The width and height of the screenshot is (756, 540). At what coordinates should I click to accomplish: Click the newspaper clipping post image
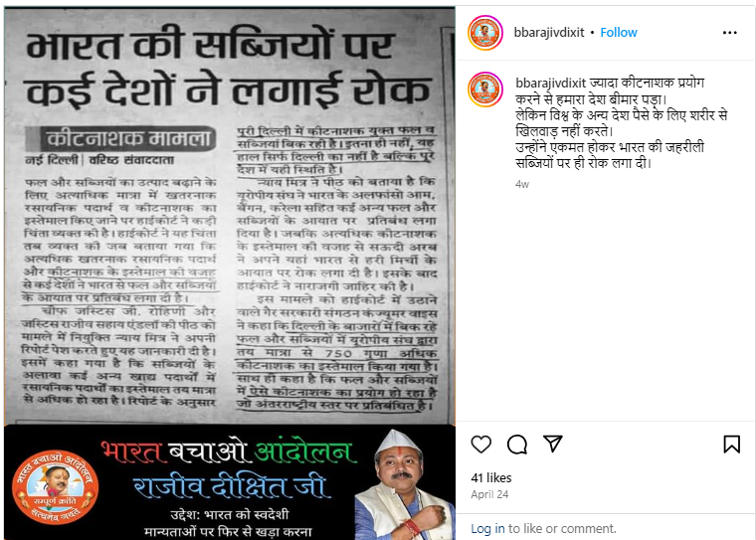[x=230, y=272]
